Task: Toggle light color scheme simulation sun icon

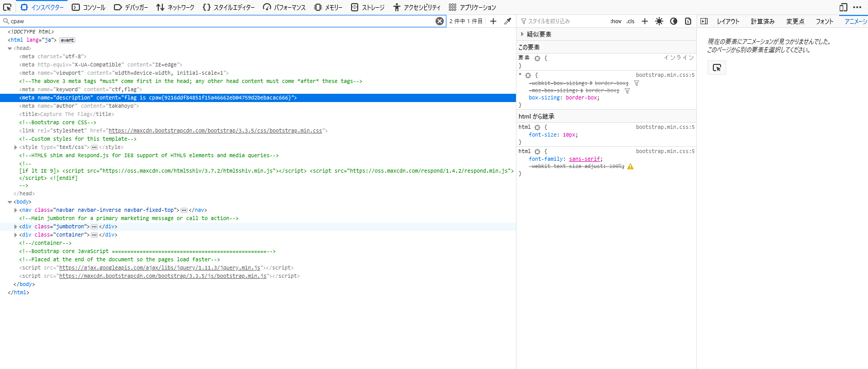Action: pyautogui.click(x=659, y=21)
